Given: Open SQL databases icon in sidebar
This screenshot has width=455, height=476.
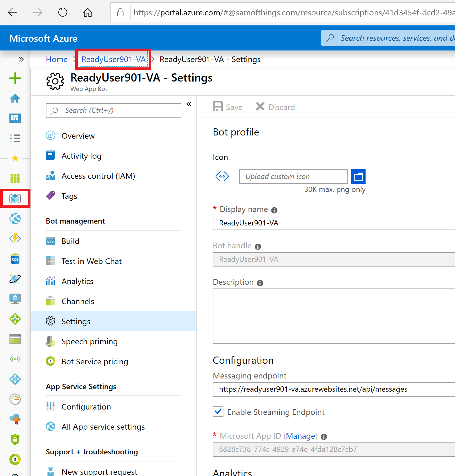Looking at the screenshot, I should 15,259.
